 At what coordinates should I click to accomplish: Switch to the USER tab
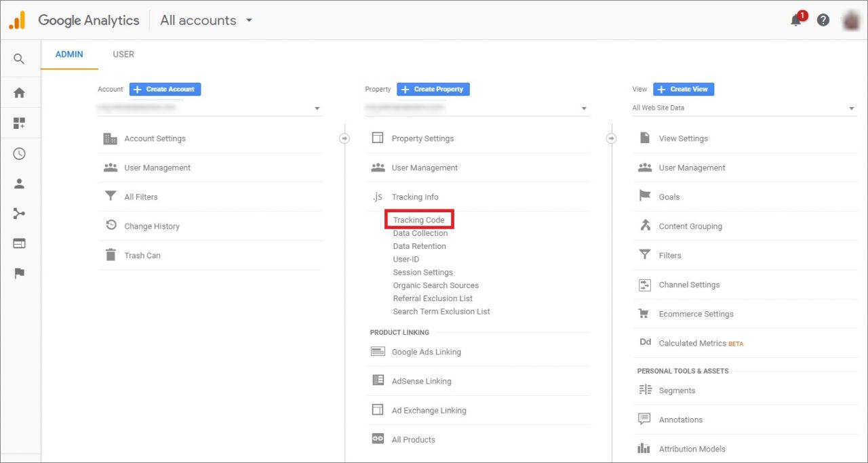(123, 54)
